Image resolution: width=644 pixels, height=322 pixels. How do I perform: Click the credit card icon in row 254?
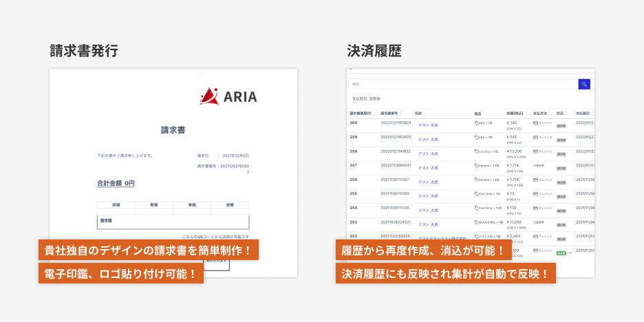535,208
